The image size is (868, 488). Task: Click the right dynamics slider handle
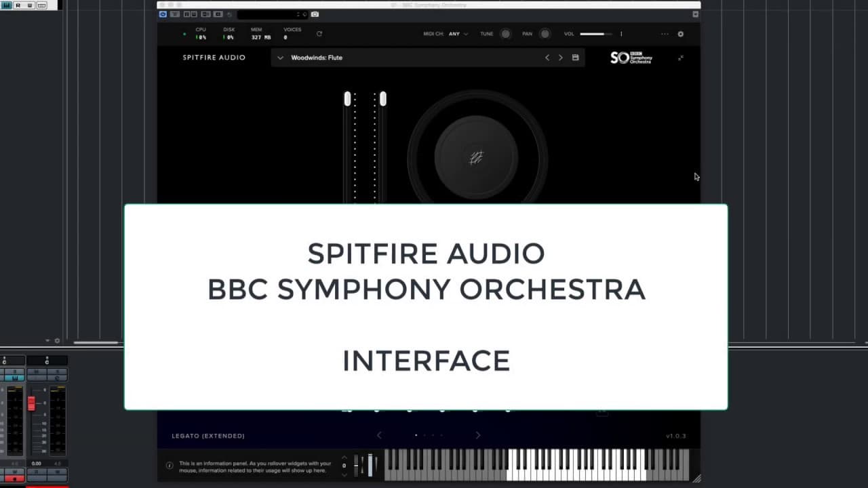382,99
